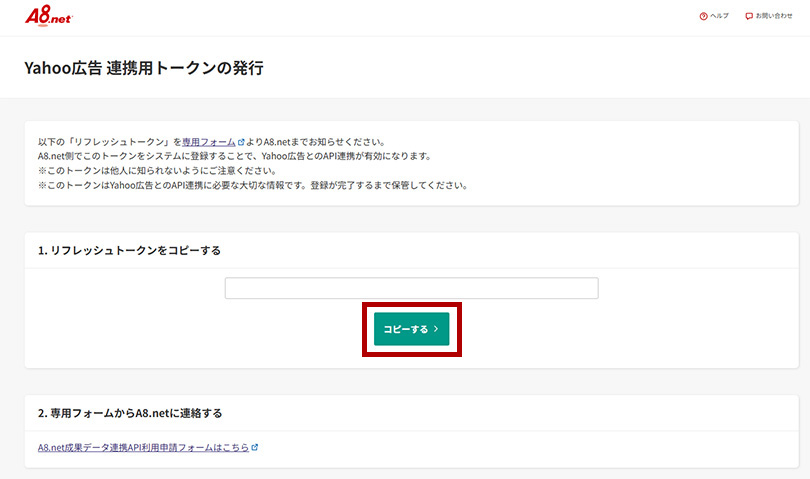Click external-link icon beside 専用フォーム

point(241,142)
